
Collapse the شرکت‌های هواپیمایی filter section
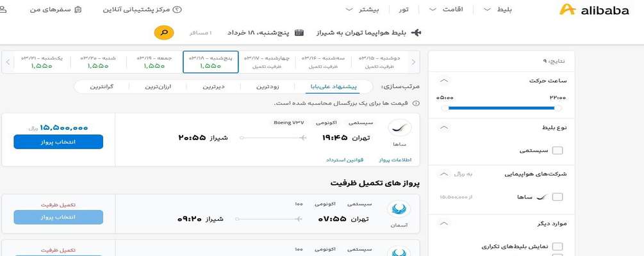pyautogui.click(x=444, y=174)
